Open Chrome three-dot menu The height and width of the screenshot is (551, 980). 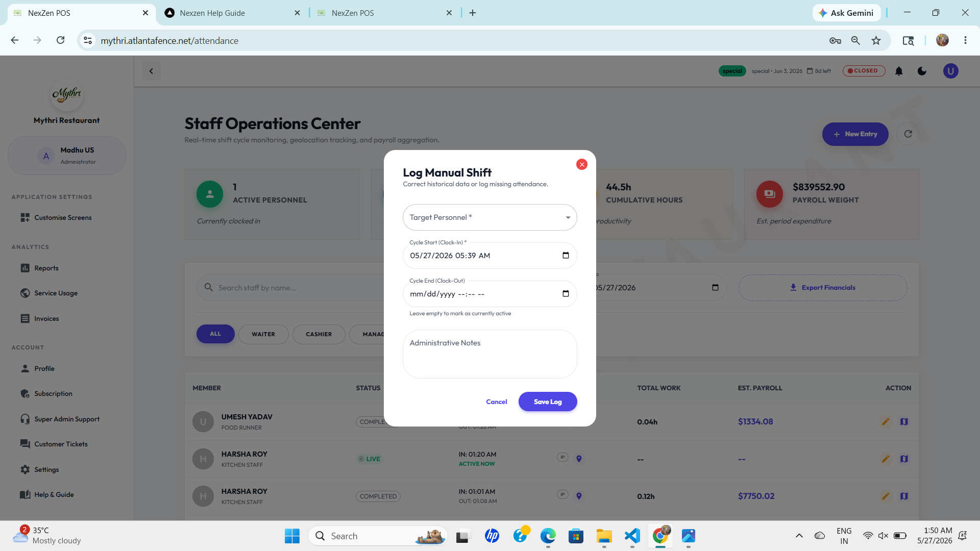point(965,40)
